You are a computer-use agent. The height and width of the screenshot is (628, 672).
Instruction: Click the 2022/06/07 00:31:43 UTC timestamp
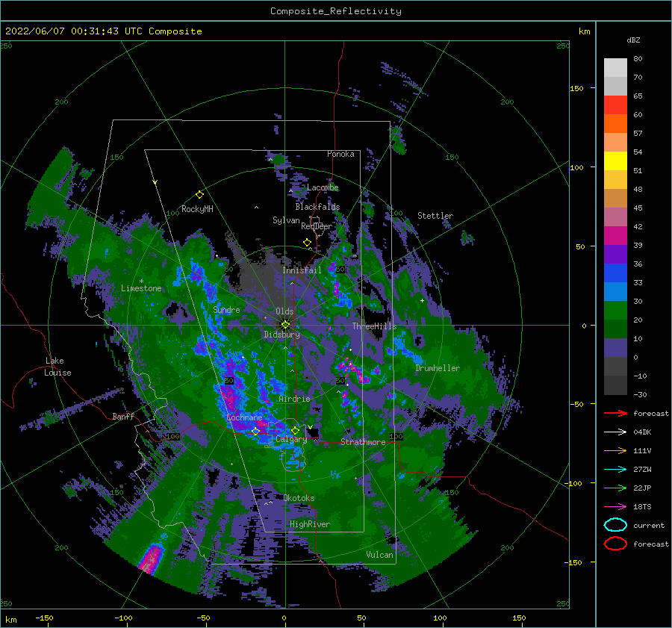pyautogui.click(x=103, y=31)
